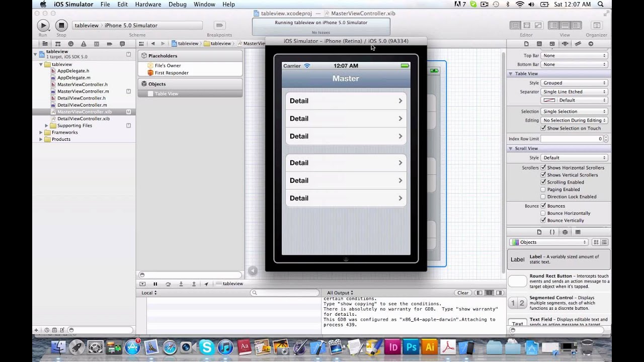
Task: Open the Quick Help inspector
Action: tap(539, 44)
